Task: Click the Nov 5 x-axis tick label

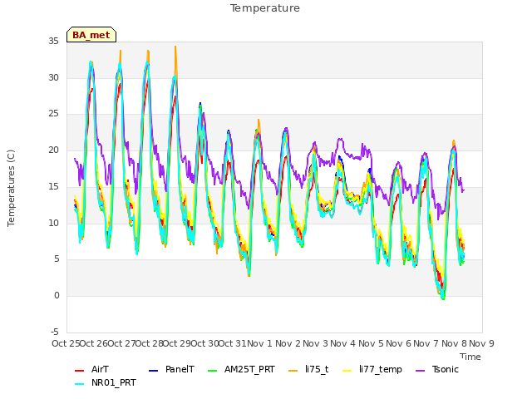Action: [371, 343]
